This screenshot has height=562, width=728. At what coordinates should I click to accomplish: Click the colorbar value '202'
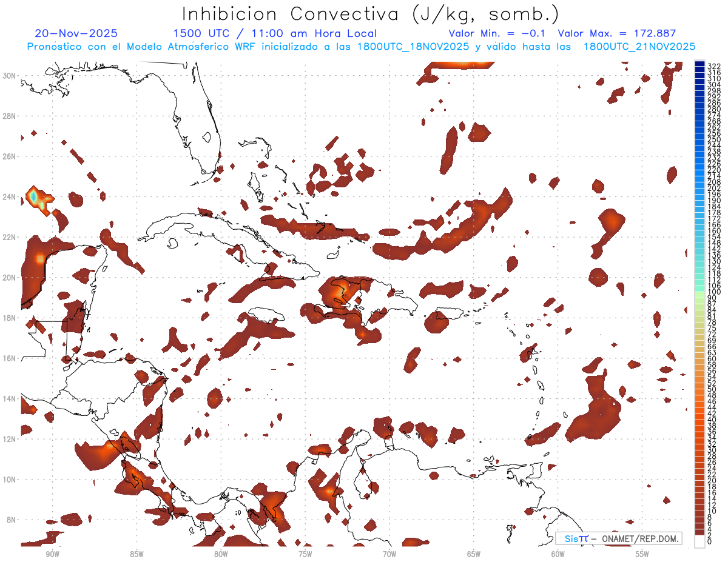tap(713, 189)
